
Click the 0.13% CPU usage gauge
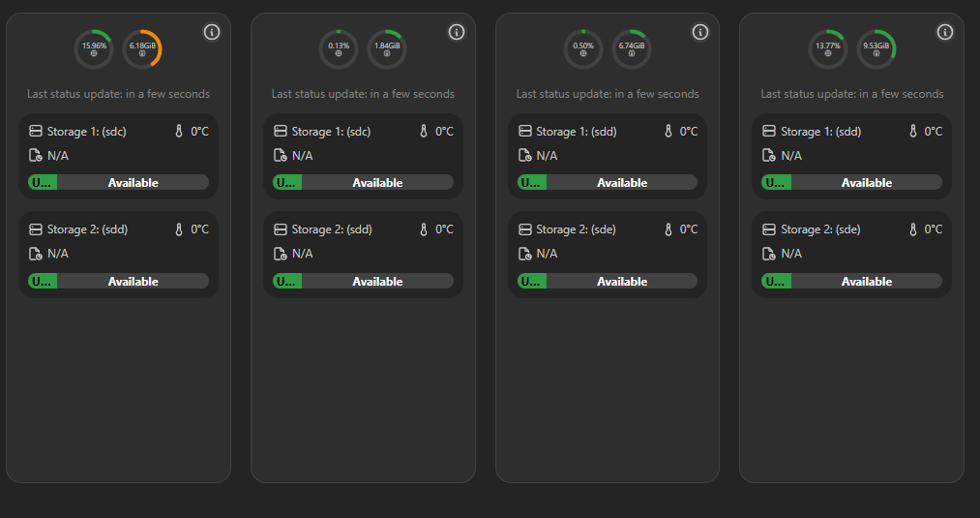pyautogui.click(x=339, y=49)
